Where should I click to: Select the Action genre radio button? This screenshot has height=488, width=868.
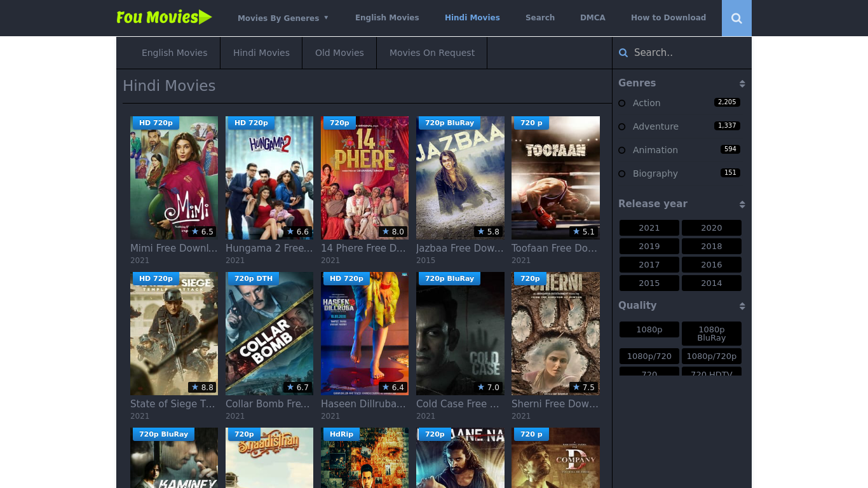point(621,103)
